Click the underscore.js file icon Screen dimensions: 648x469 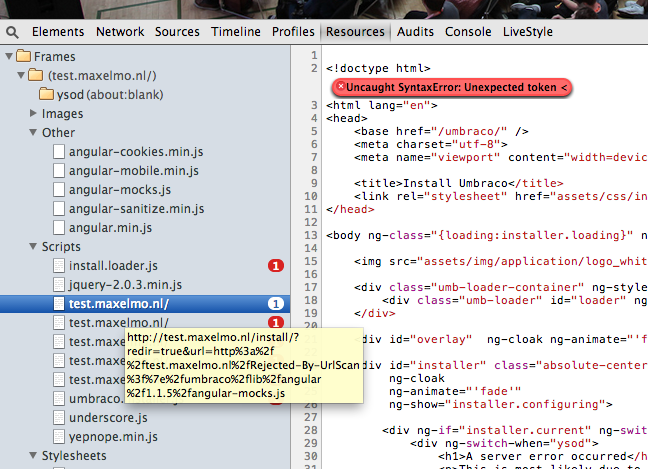60,418
